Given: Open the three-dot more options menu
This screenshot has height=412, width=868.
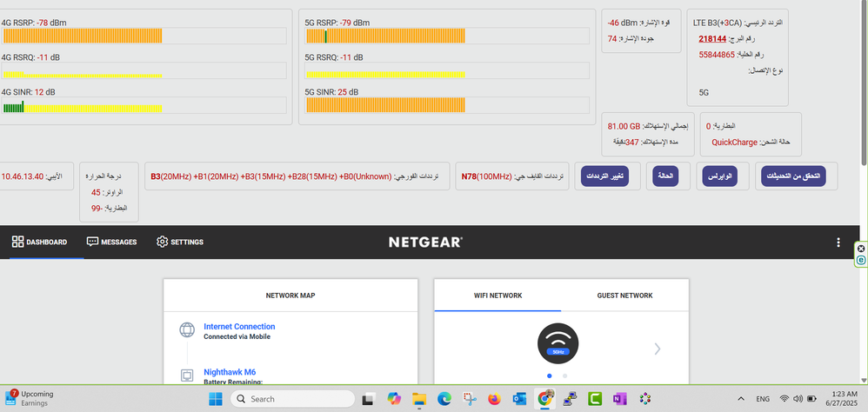Looking at the screenshot, I should point(838,243).
